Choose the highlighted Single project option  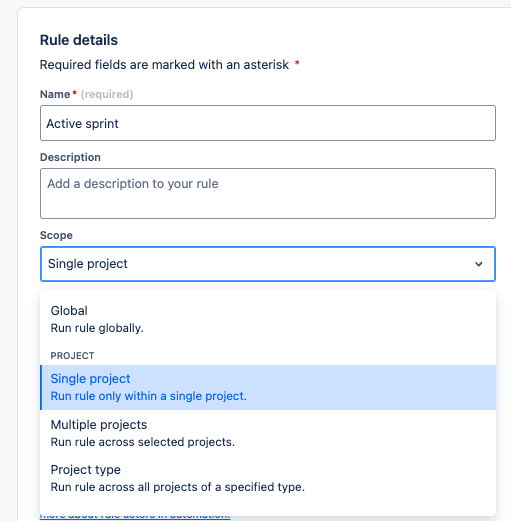click(268, 387)
